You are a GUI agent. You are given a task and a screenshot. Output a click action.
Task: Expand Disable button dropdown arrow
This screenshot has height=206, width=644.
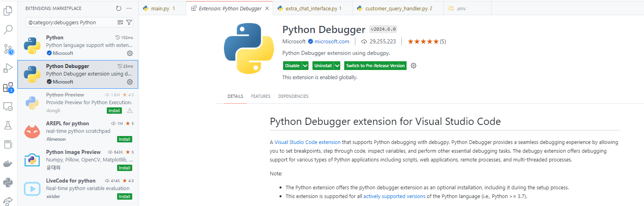tap(305, 66)
